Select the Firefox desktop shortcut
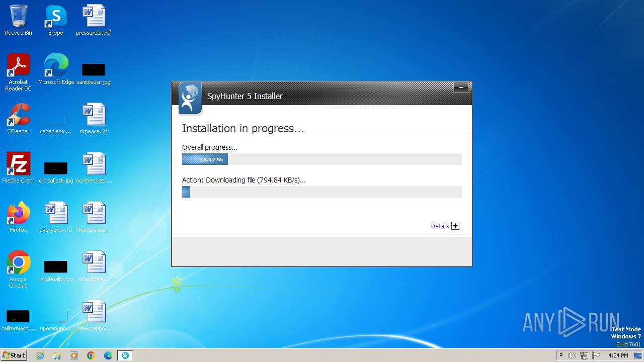 pyautogui.click(x=18, y=217)
